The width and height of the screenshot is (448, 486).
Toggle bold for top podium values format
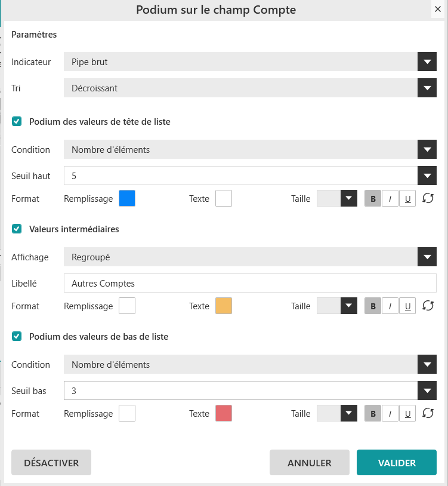point(373,199)
